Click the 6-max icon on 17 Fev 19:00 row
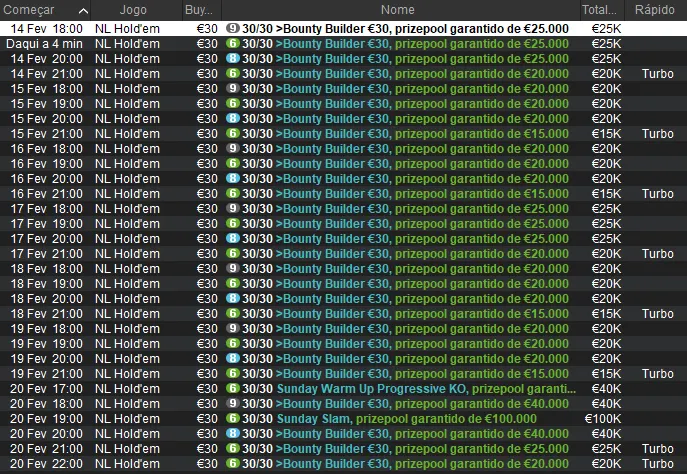The image size is (687, 474). [x=233, y=223]
